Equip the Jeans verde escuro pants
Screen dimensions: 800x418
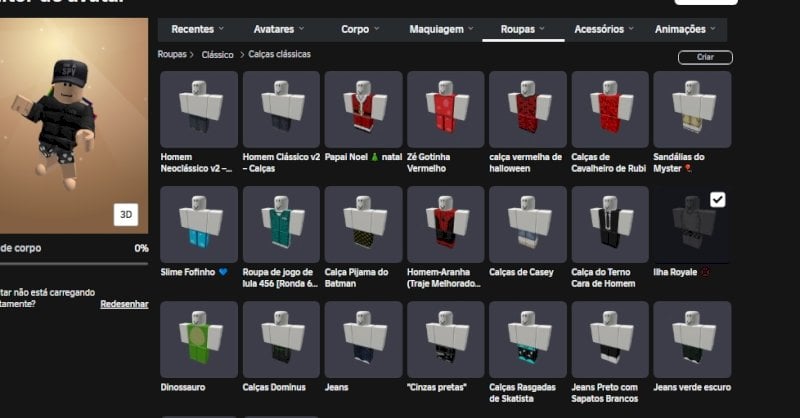[x=692, y=339]
